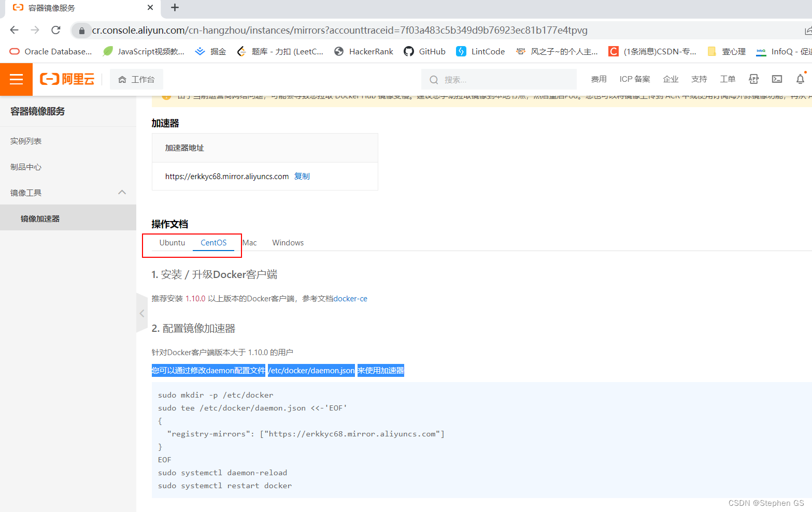Copy the accelerator address via 复制
This screenshot has width=812, height=512.
click(x=302, y=176)
